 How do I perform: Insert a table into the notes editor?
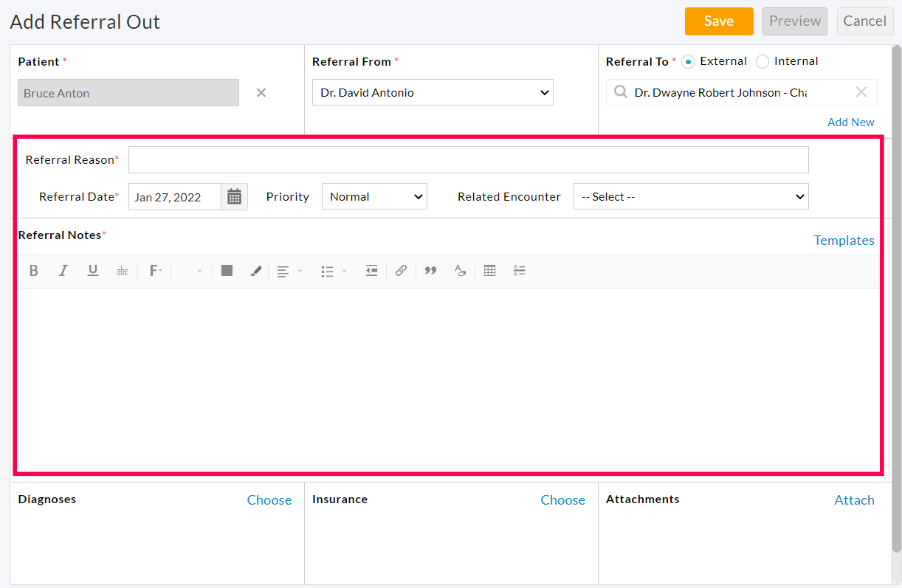[x=489, y=270]
